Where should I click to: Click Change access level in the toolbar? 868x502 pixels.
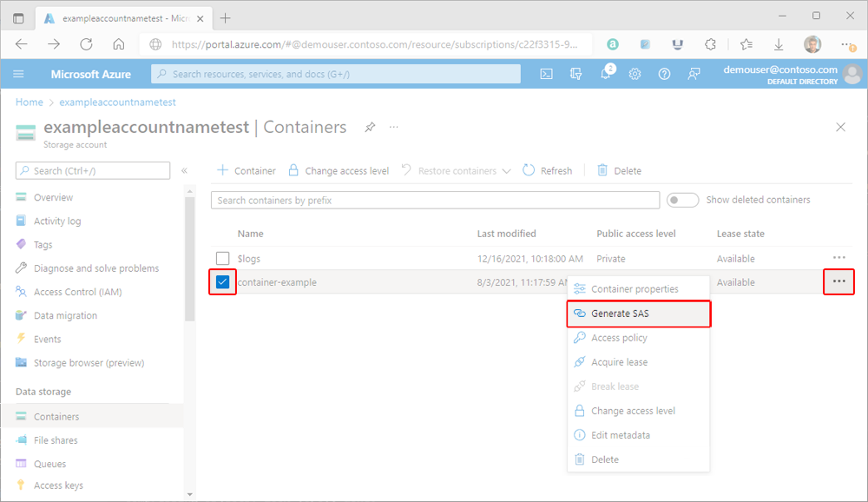pos(339,170)
